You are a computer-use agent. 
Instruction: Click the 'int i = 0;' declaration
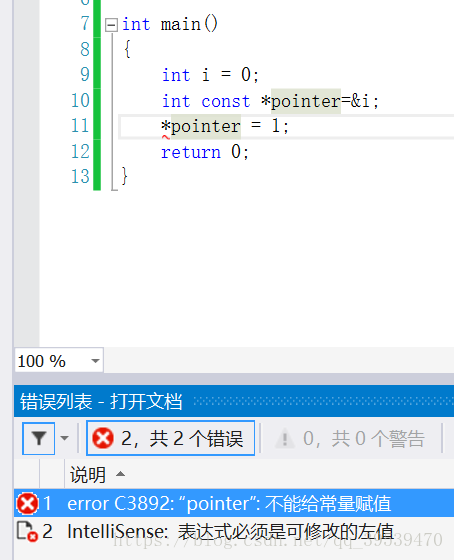pos(210,75)
